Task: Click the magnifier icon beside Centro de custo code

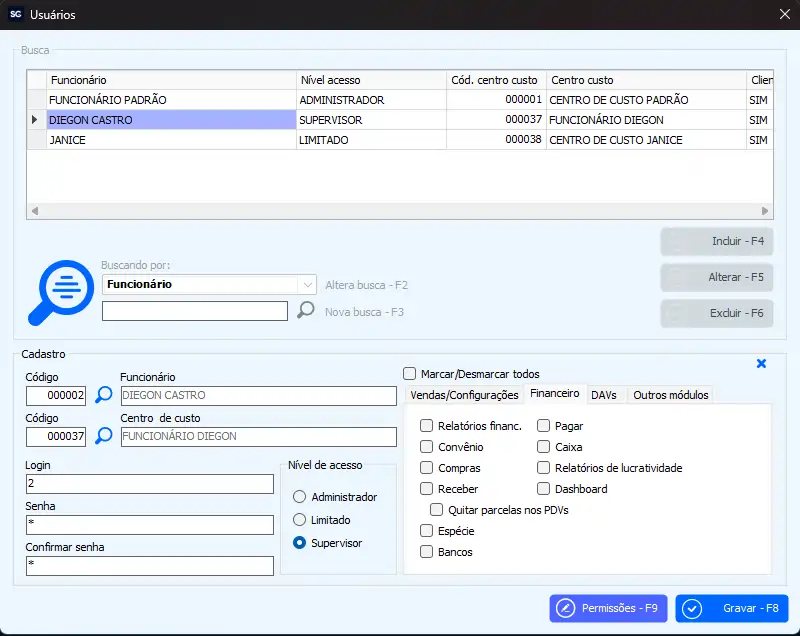Action: tap(104, 437)
